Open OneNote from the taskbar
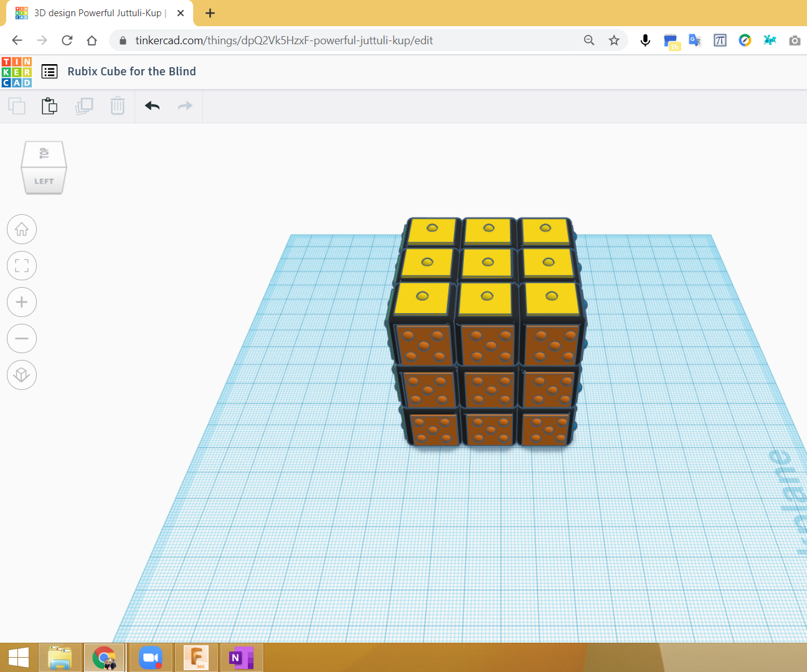The height and width of the screenshot is (672, 807). pyautogui.click(x=241, y=657)
